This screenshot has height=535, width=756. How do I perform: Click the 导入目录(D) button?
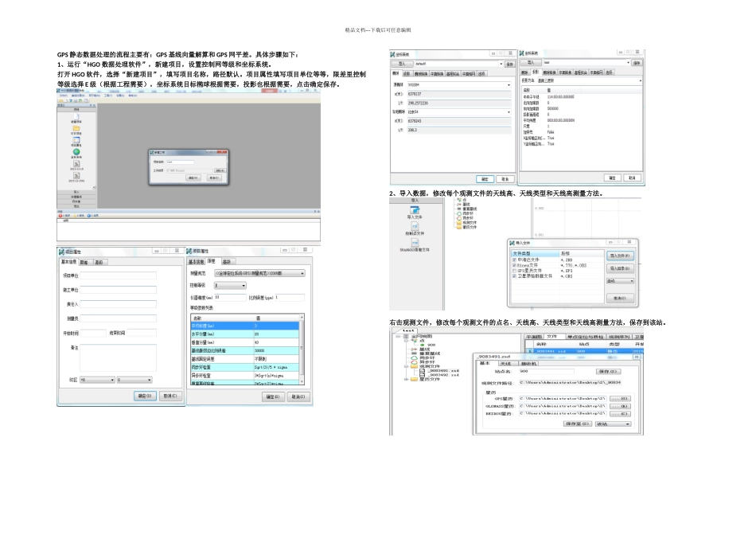[620, 268]
